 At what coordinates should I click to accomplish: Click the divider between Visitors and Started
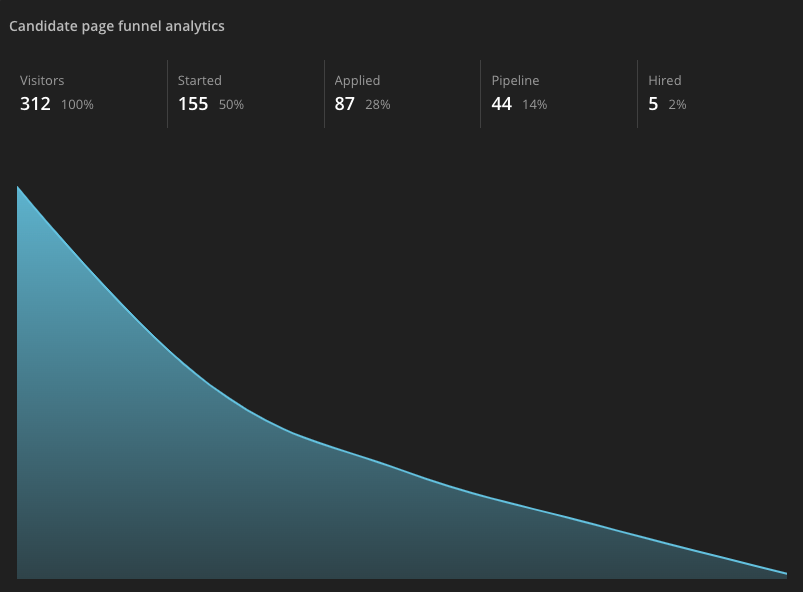167,94
